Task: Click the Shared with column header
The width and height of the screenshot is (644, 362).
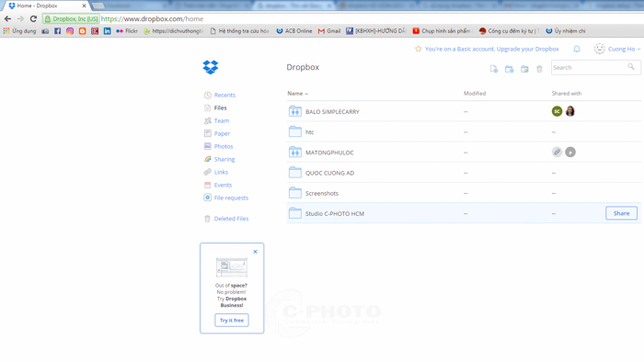Action: point(567,94)
